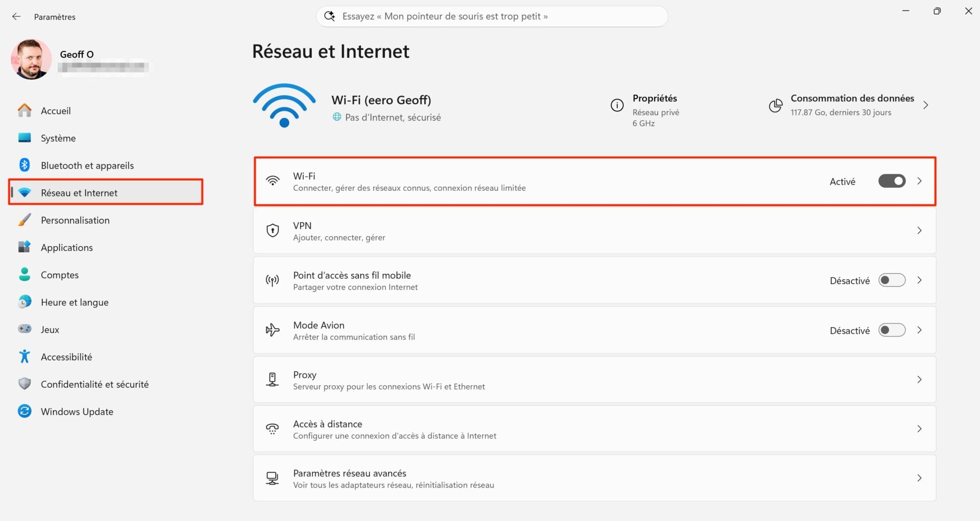Image resolution: width=980 pixels, height=521 pixels.
Task: Click the settings search field
Action: (x=491, y=16)
